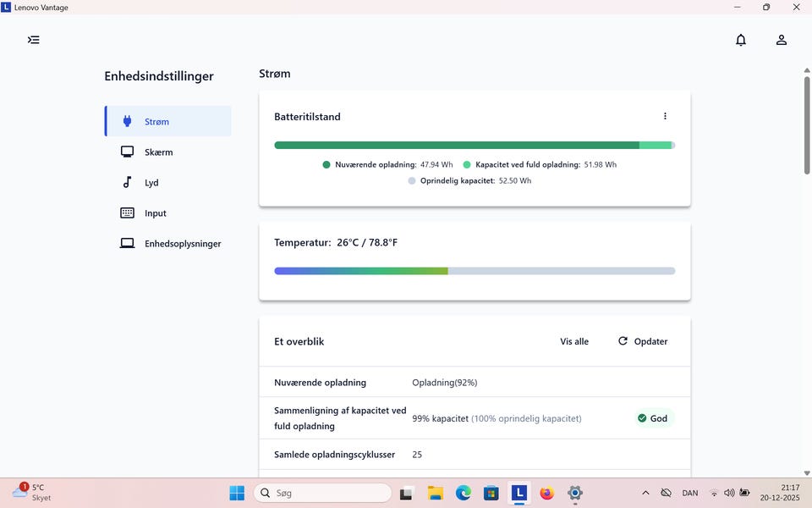Click the battery capacity progress bar
Image resolution: width=812 pixels, height=508 pixels.
[x=475, y=145]
